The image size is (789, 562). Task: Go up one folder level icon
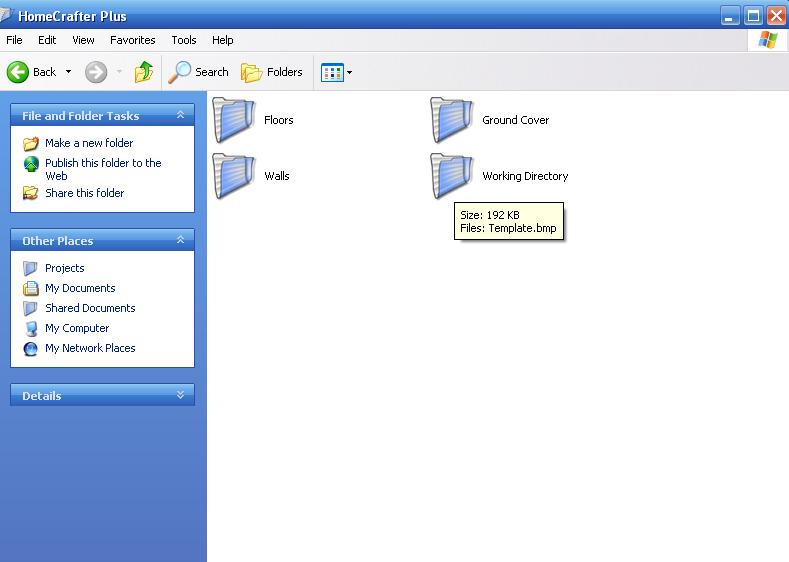[144, 72]
